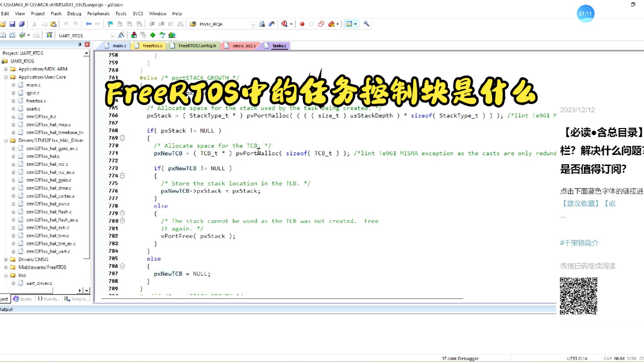Expand the Application/MDK-ARM folder
This screenshot has width=644, height=362.
point(6,69)
